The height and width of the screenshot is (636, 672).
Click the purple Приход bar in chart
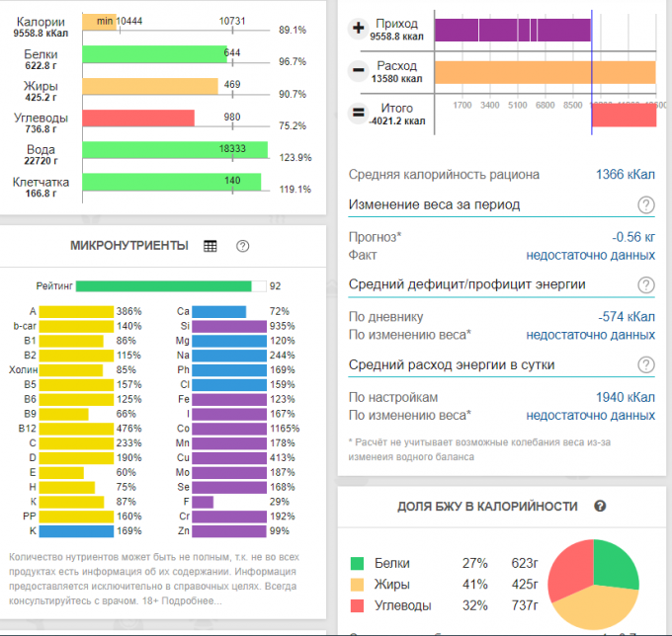coord(511,29)
